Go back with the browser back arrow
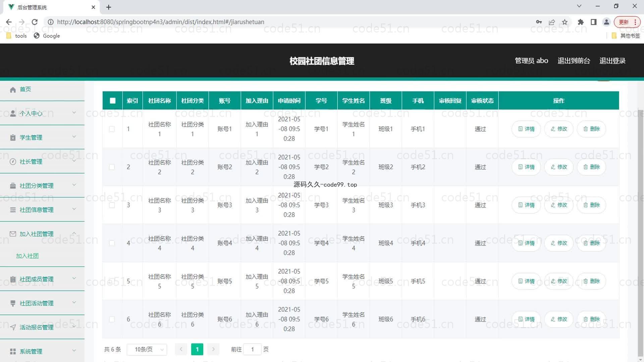This screenshot has height=362, width=644. point(9,22)
